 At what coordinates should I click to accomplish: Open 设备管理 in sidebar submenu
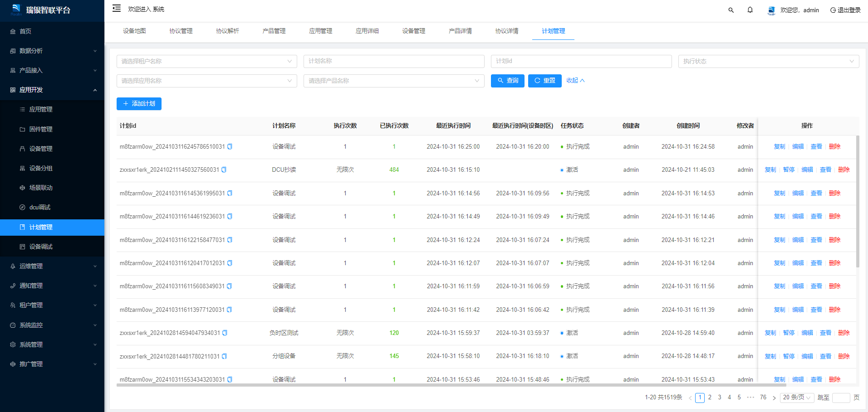tap(52, 149)
